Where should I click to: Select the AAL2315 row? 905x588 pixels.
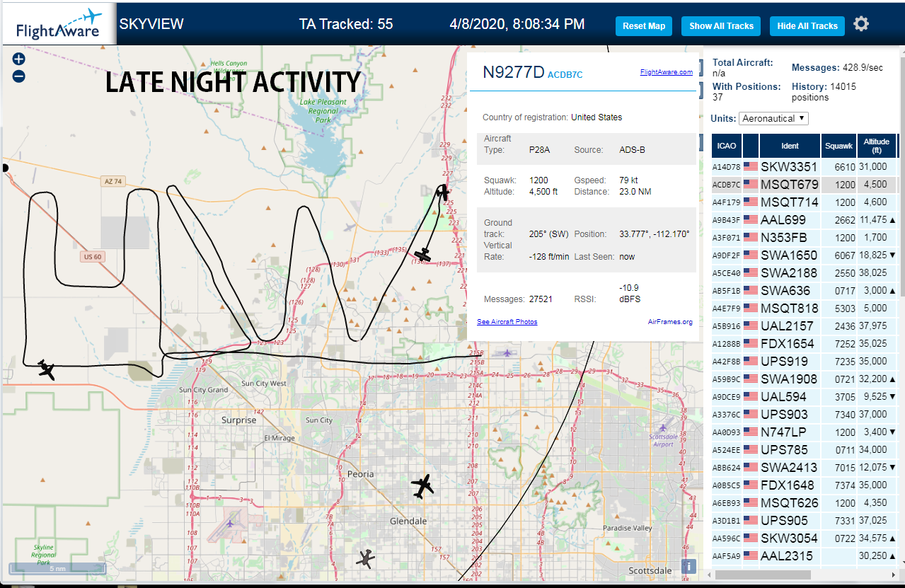click(805, 556)
